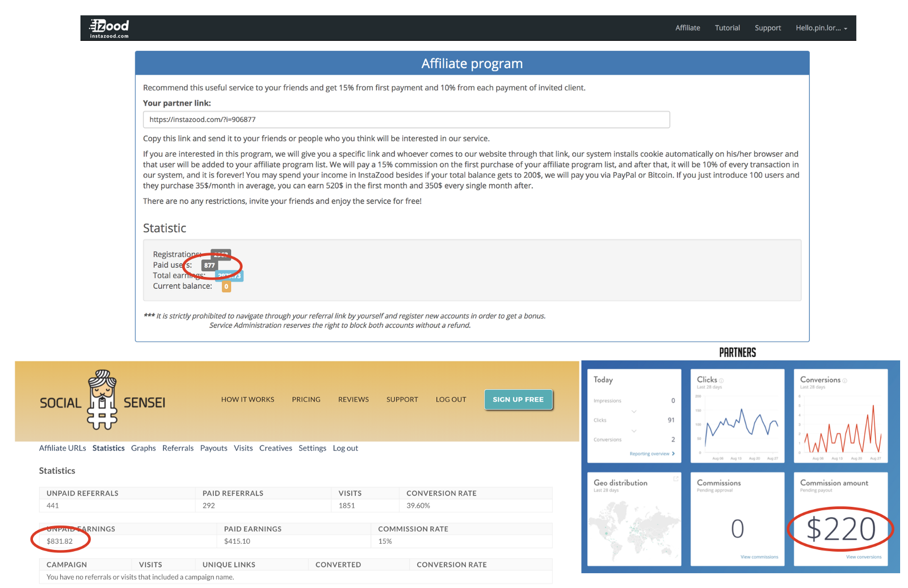Click the visits value 1851
908x588 pixels.
[347, 506]
